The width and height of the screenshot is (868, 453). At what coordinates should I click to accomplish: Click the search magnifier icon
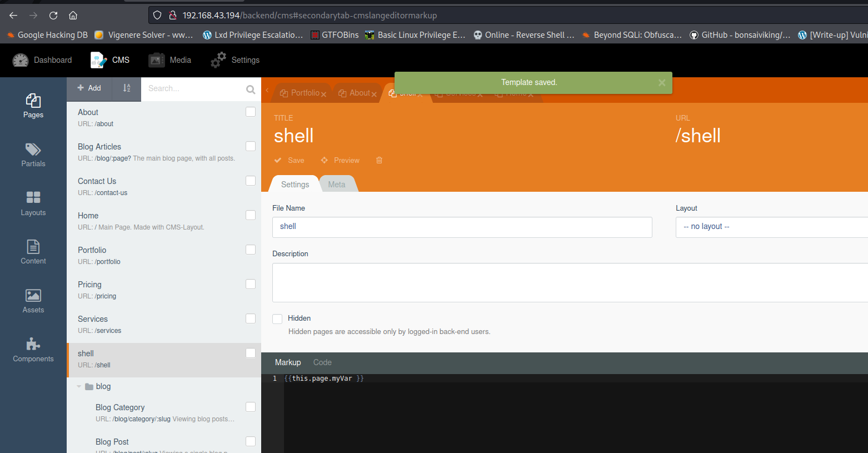251,89
